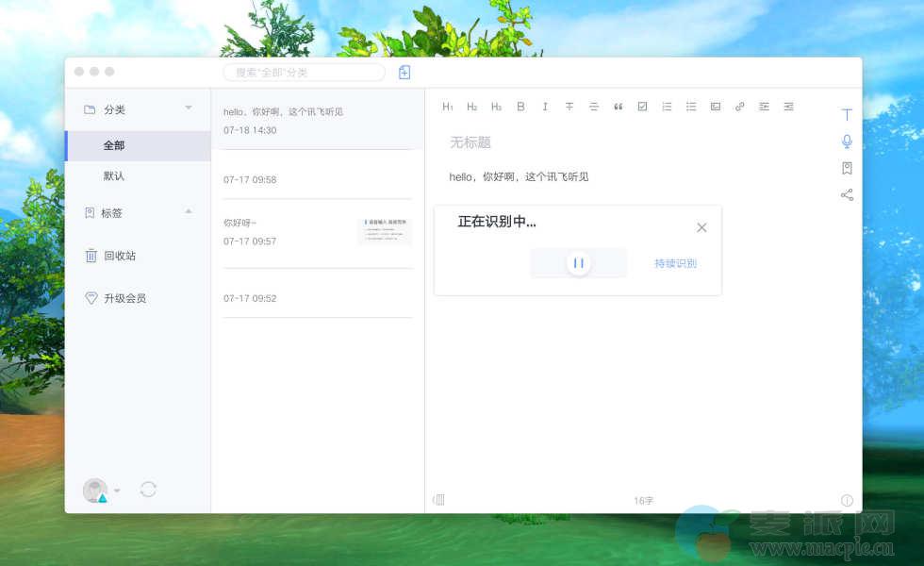This screenshot has width=924, height=566.
Task: Pause the voice recognition recording
Action: tap(579, 264)
